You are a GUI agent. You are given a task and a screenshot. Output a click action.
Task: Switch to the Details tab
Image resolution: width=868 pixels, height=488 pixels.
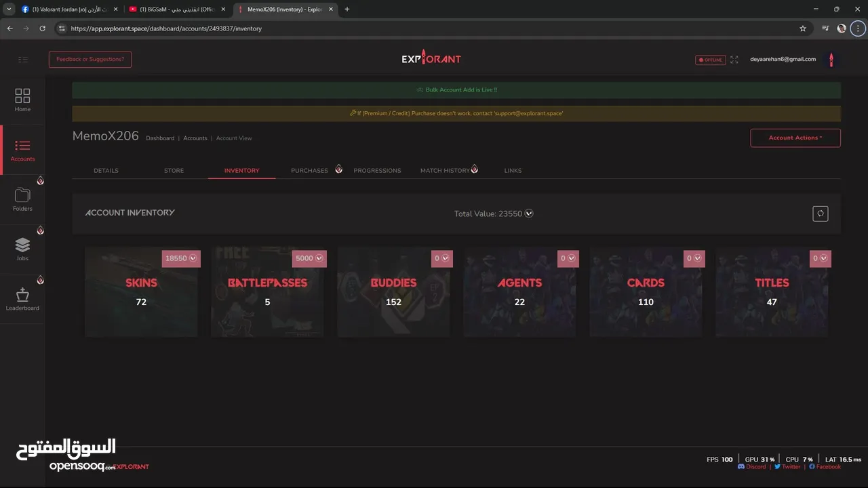[106, 171]
